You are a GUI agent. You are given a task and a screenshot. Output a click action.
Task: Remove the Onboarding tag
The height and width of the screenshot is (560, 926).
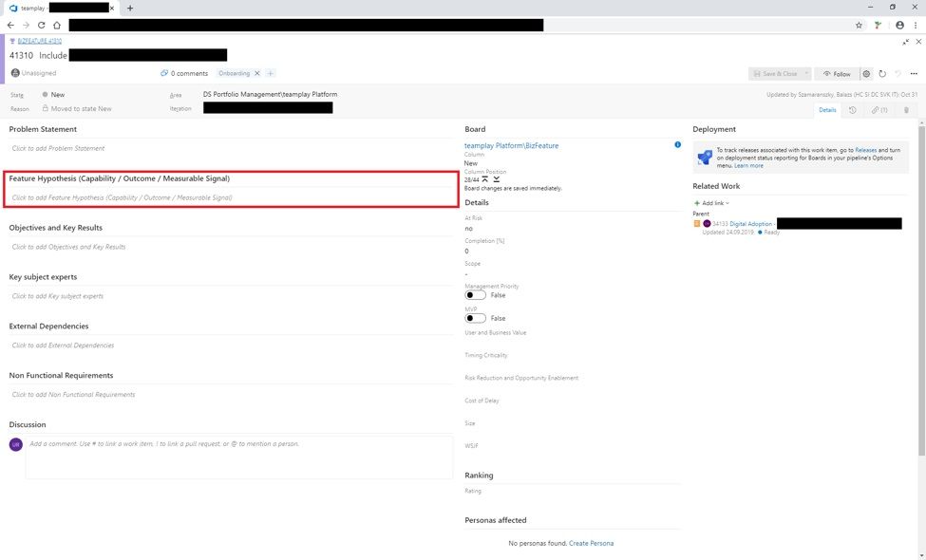[x=256, y=73]
